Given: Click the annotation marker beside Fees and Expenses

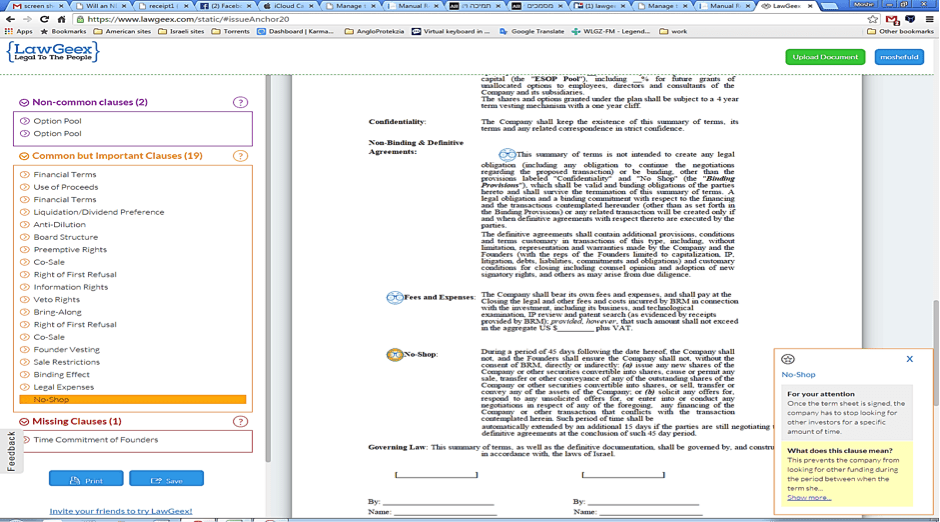Looking at the screenshot, I should [x=395, y=297].
